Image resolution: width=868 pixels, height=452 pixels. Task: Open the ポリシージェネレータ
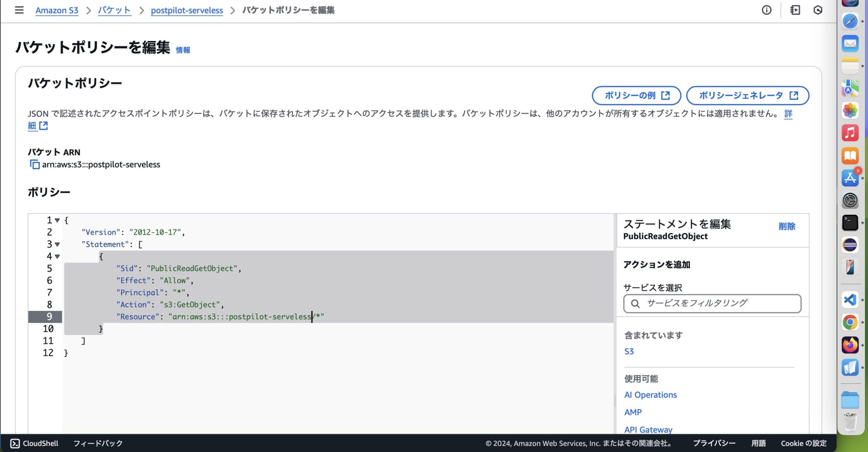tap(747, 95)
